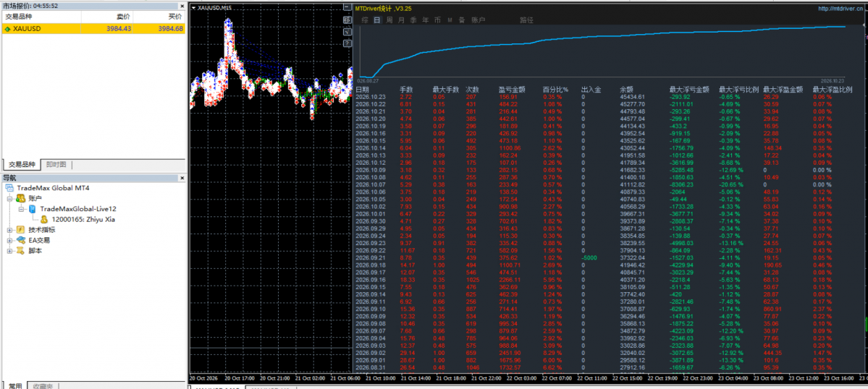Click the -5000 withdrawal value
Image resolution: width=868 pixels, height=389 pixels.
coord(589,257)
